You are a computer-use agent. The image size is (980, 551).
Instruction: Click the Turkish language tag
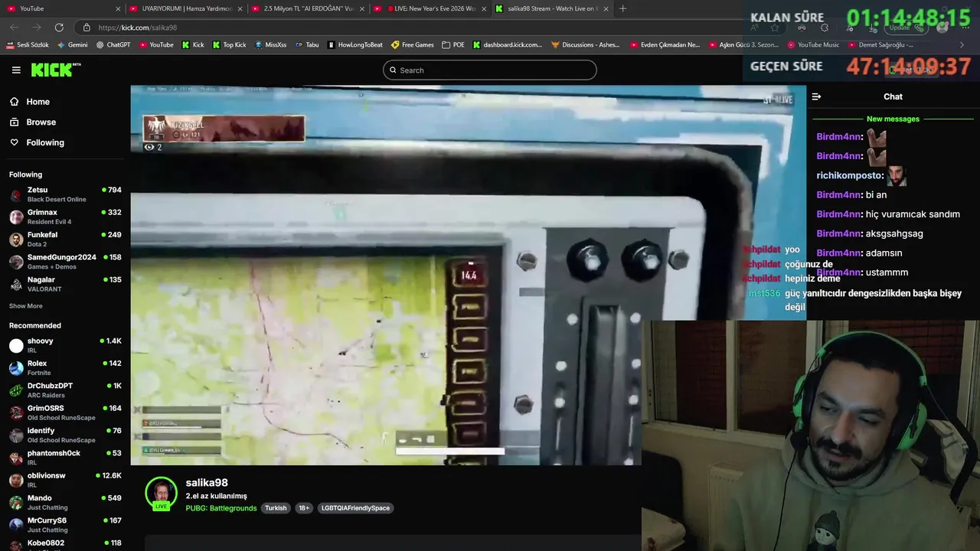coord(276,508)
